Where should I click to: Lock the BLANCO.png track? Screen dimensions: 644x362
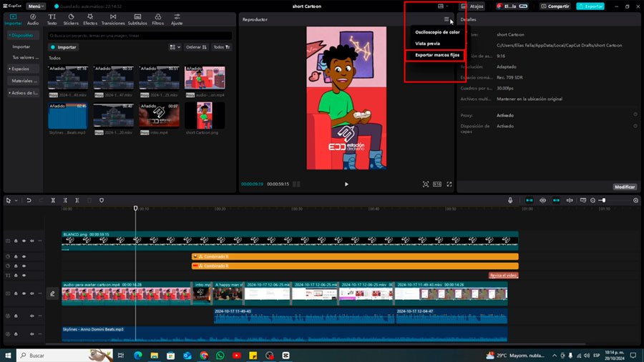tap(16, 241)
